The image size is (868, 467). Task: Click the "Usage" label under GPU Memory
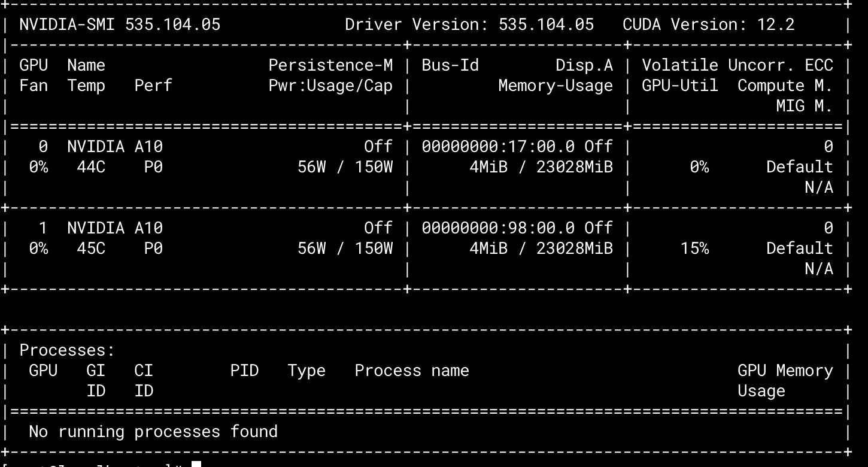click(761, 391)
